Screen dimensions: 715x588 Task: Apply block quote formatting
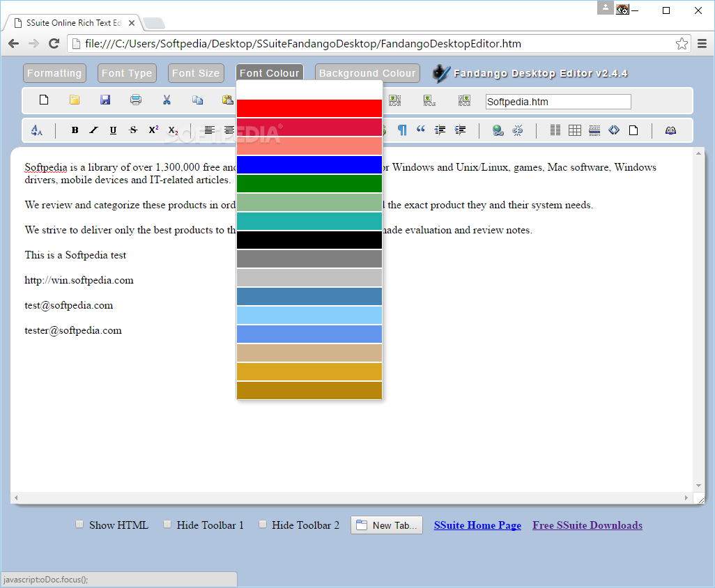421,130
